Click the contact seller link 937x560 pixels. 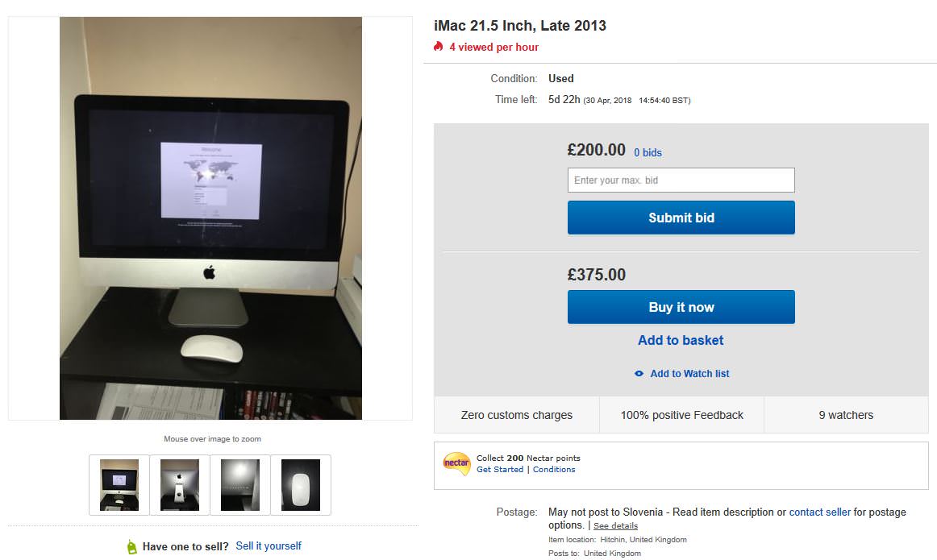pos(820,512)
